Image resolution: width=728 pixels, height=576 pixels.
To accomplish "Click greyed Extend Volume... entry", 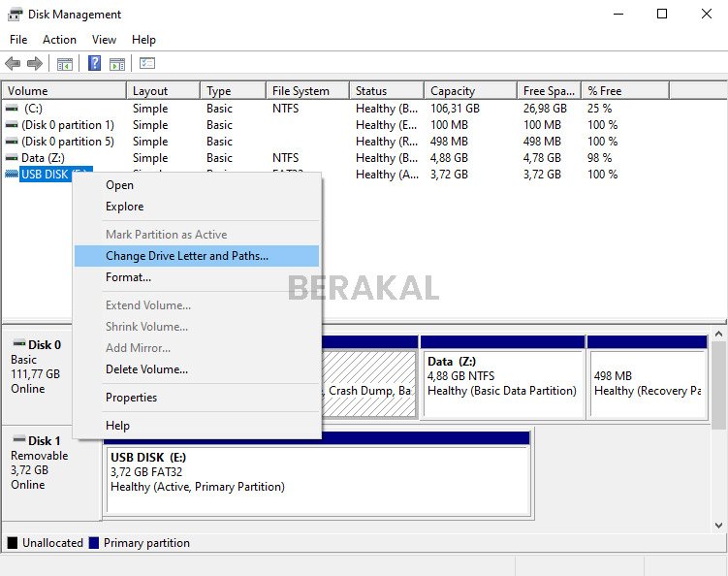I will pos(197,305).
